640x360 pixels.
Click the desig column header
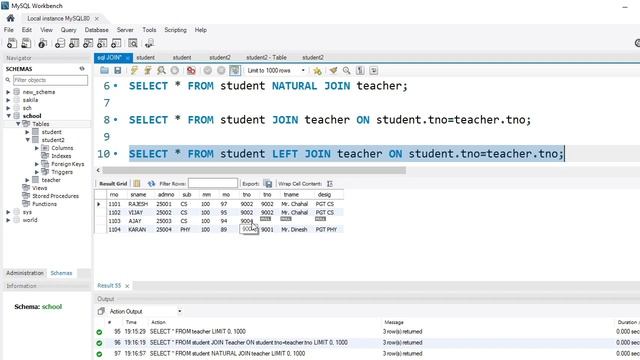tap(324, 195)
